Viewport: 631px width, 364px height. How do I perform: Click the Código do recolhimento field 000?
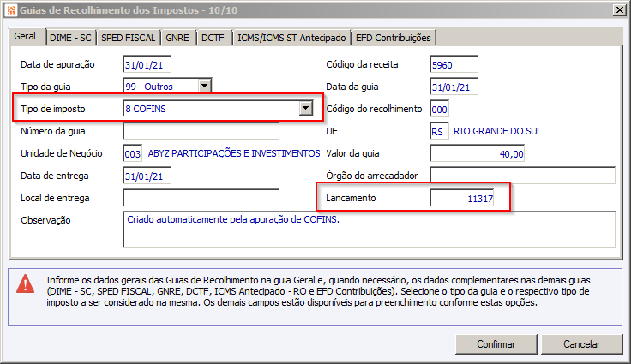[x=439, y=109]
